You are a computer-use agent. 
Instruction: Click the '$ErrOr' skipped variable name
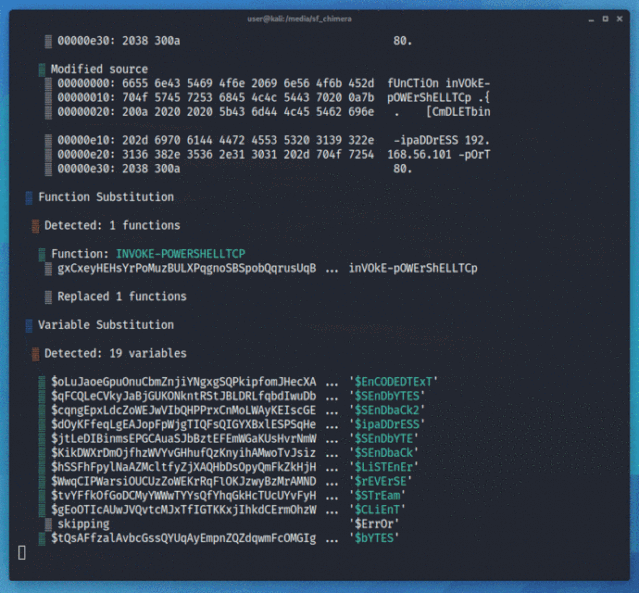click(x=374, y=524)
